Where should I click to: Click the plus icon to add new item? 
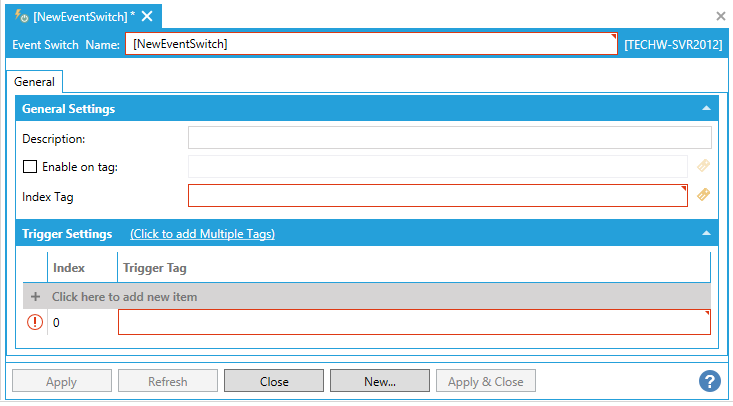[36, 297]
